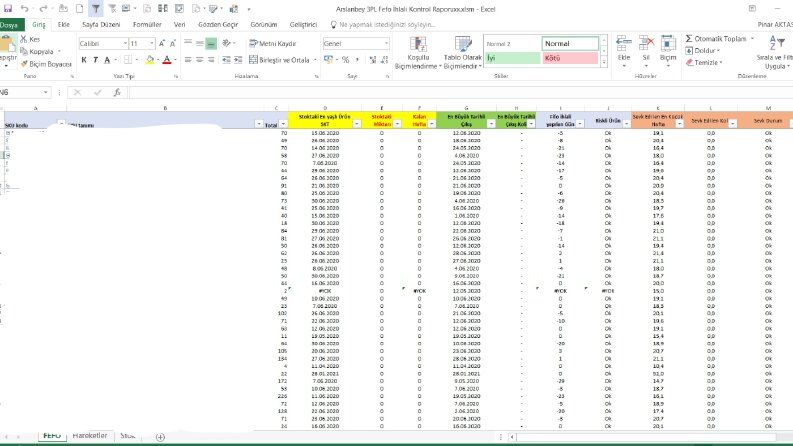793x446 pixels.
Task: Toggle top vertical alignment
Action: [188, 43]
